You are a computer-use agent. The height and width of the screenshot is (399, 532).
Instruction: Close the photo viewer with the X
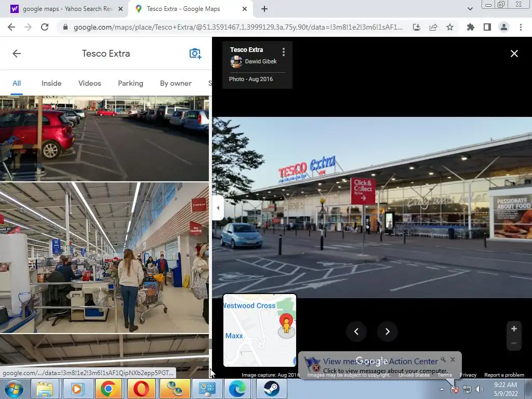(x=514, y=54)
